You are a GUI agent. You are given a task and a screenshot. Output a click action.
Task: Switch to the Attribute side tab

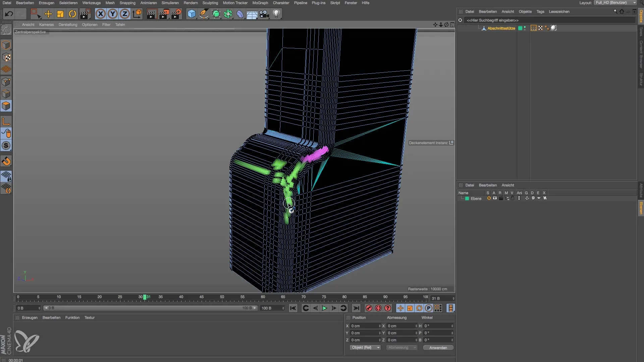click(641, 190)
